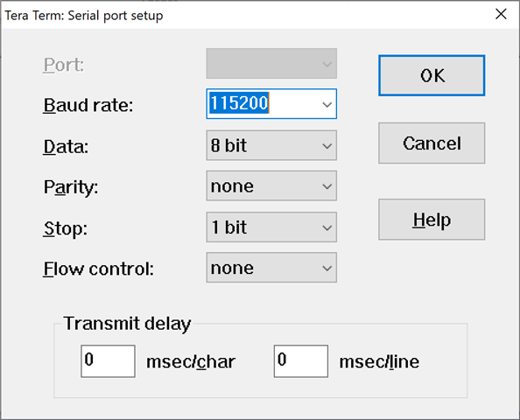Open the Help button
The image size is (520, 420).
click(x=432, y=220)
